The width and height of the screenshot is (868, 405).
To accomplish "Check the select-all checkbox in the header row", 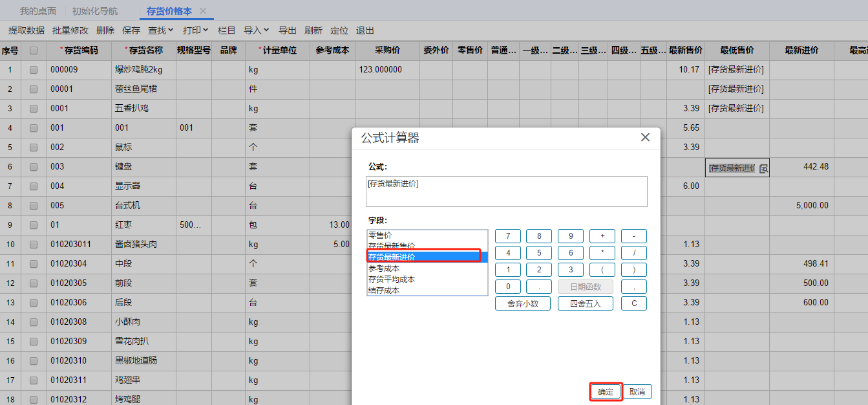I will coord(34,50).
